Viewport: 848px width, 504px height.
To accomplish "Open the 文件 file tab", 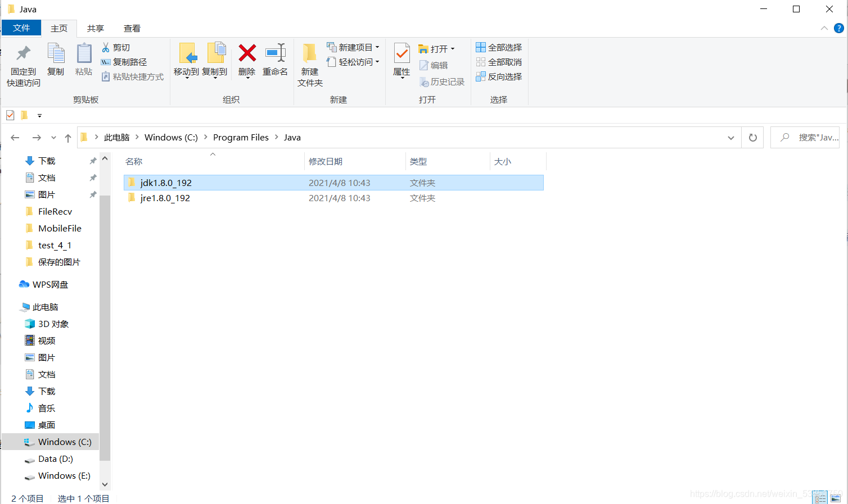I will coord(21,28).
